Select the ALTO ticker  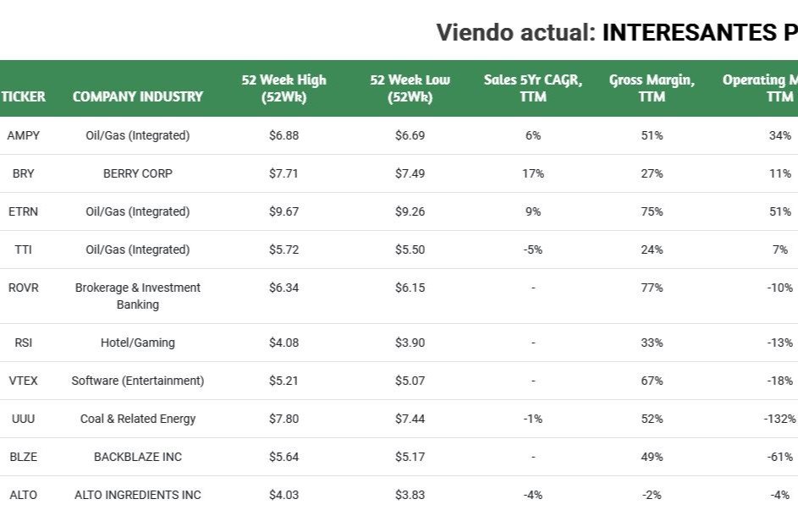[x=24, y=495]
